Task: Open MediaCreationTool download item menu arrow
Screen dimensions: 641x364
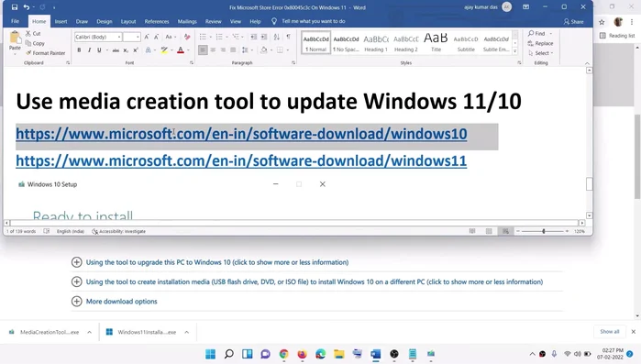Action: (89, 332)
